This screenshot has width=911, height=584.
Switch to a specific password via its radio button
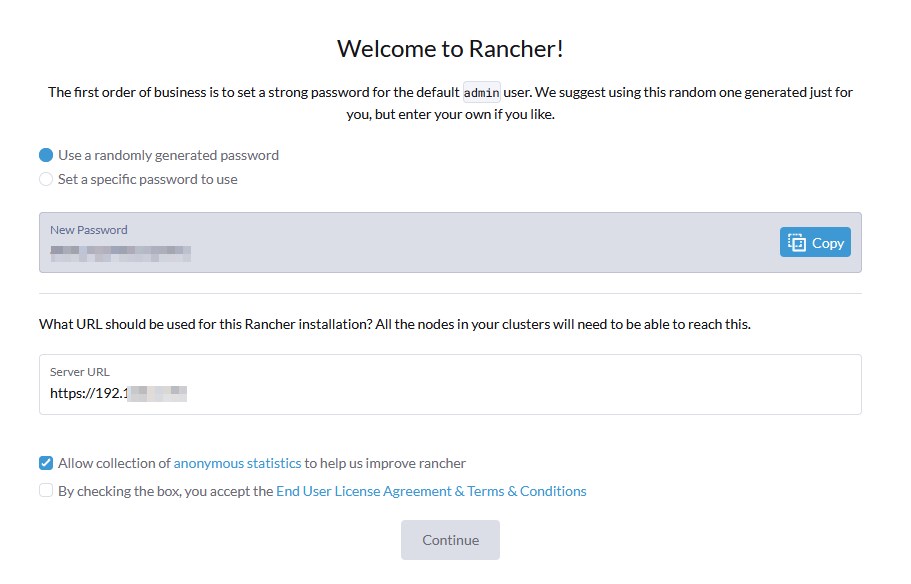tap(43, 179)
